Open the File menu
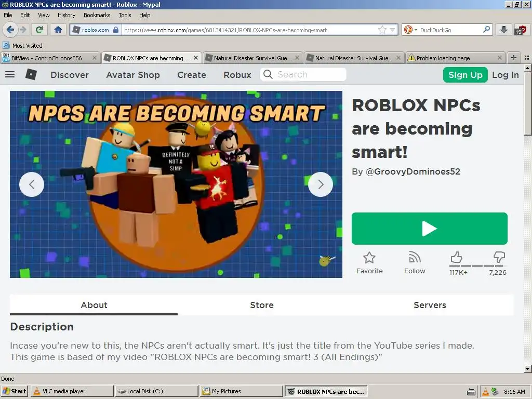The height and width of the screenshot is (399, 532). 8,15
